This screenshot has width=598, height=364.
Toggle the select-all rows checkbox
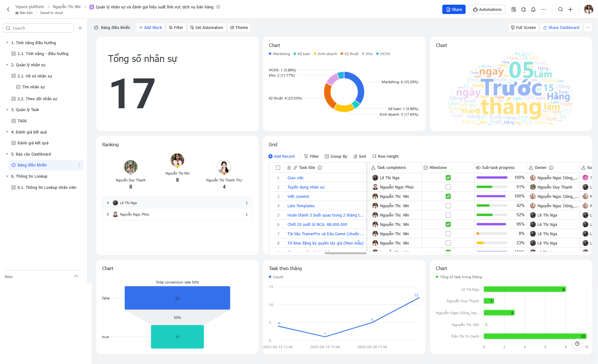coord(278,167)
